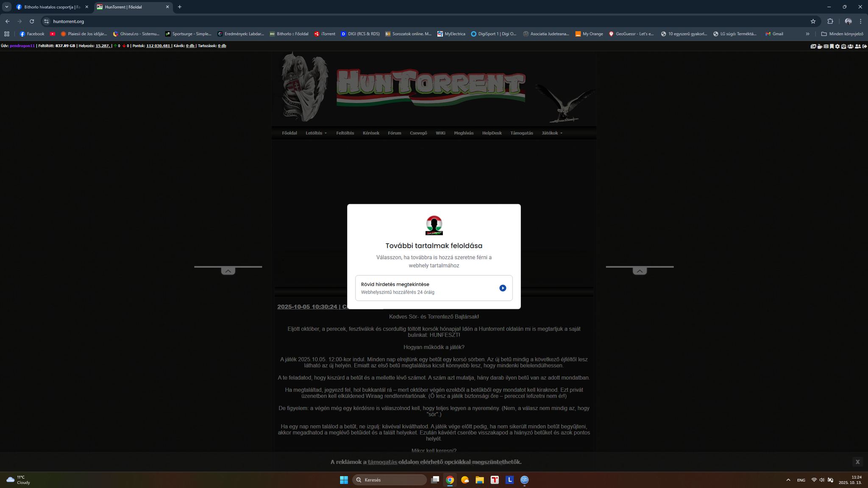
Task: Open the Fórum menu item
Action: pos(395,133)
